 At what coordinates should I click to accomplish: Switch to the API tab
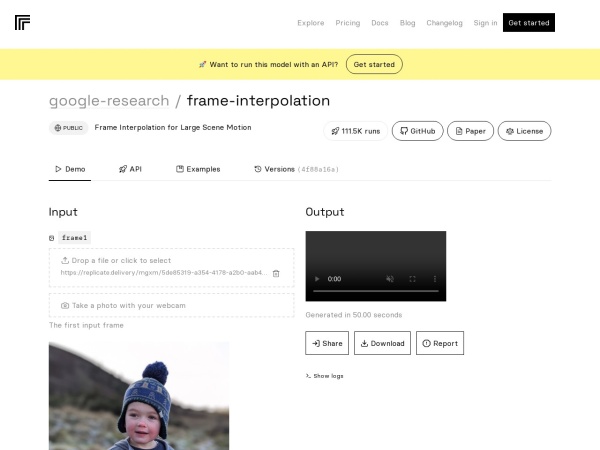(x=130, y=170)
